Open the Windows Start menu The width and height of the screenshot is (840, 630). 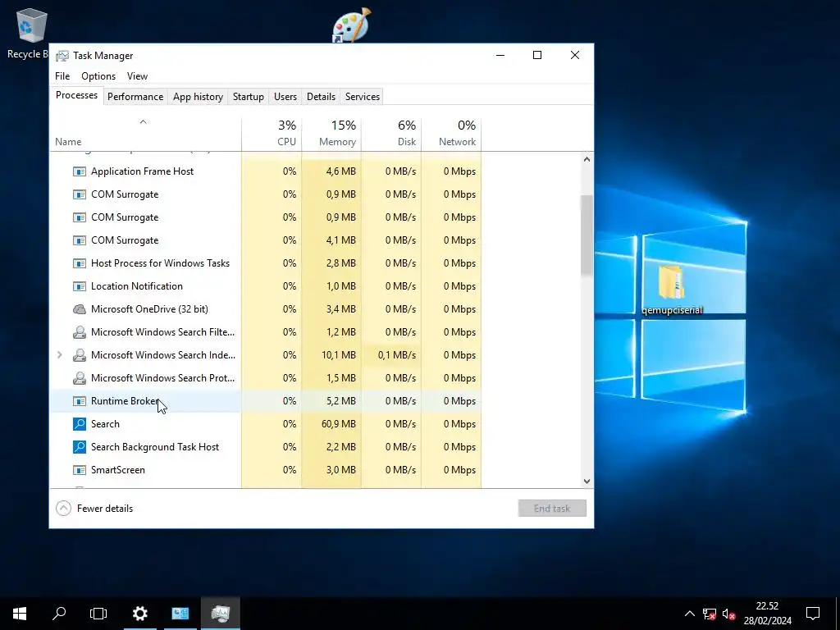pyautogui.click(x=20, y=614)
